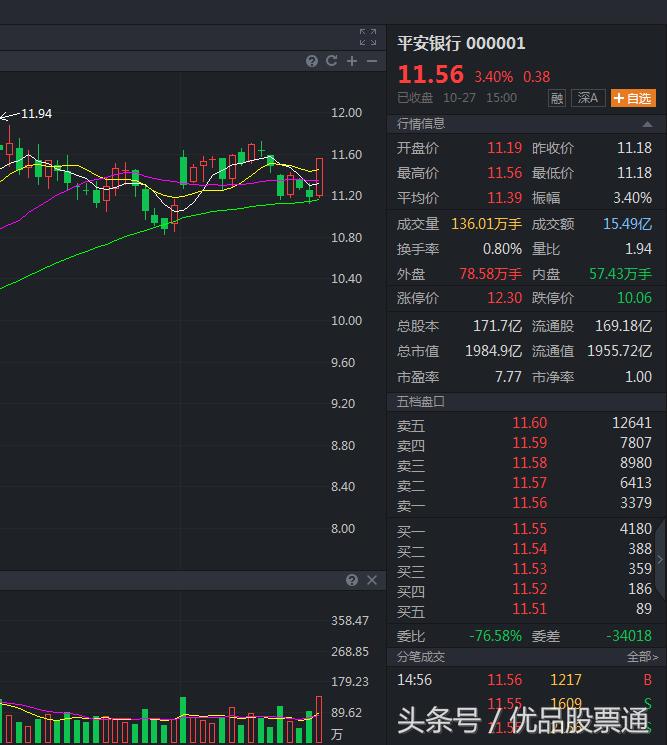Open all tick trades via 全部> link
This screenshot has height=745, width=667.
pyautogui.click(x=642, y=657)
